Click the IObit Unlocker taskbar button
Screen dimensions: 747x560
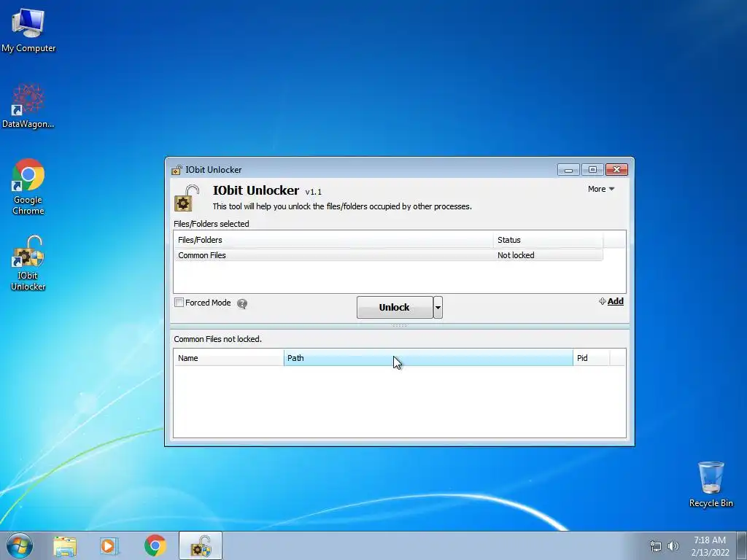point(201,545)
